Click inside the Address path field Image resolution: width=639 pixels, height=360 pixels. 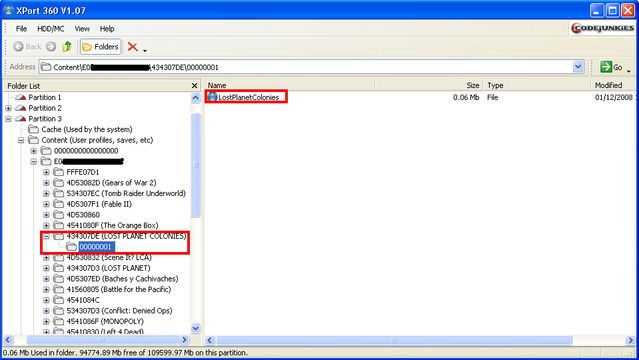(x=306, y=67)
